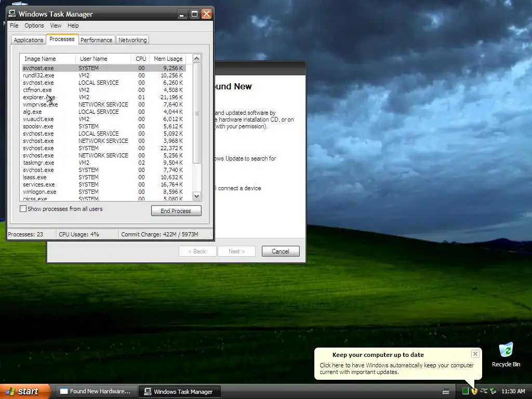532x399 pixels.
Task: Open the File menu in Task Manager
Action: pos(14,25)
